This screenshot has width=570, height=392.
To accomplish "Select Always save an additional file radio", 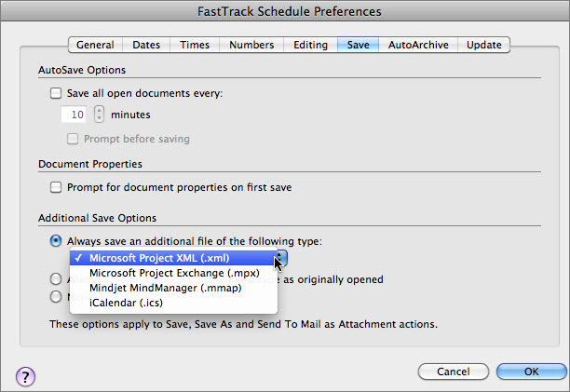I will pyautogui.click(x=56, y=240).
